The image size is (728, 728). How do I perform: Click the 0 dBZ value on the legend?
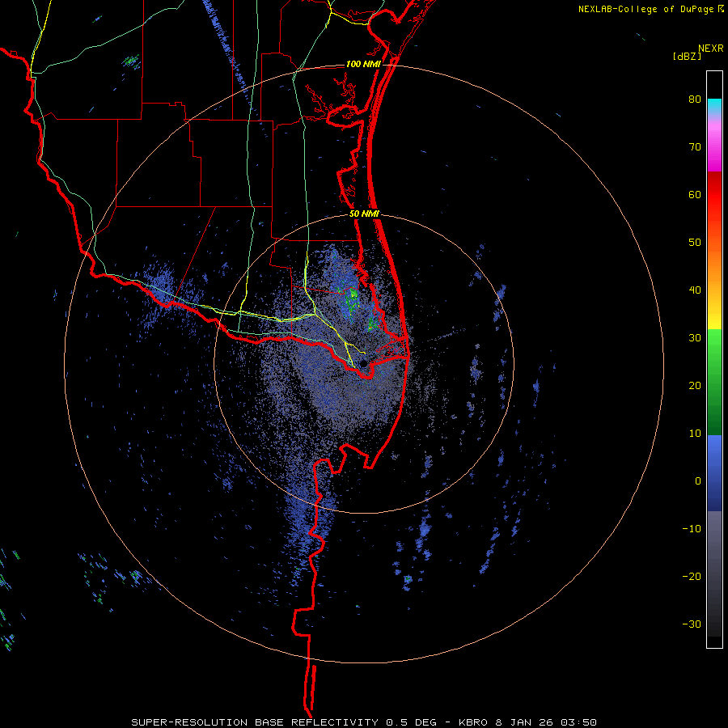(x=698, y=481)
